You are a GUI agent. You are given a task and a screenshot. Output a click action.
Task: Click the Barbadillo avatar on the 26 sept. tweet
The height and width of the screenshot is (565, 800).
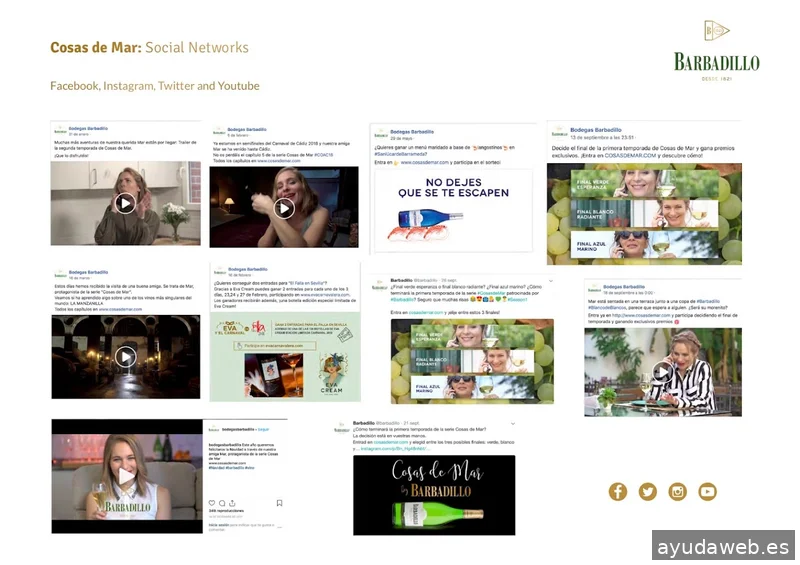[x=380, y=286]
